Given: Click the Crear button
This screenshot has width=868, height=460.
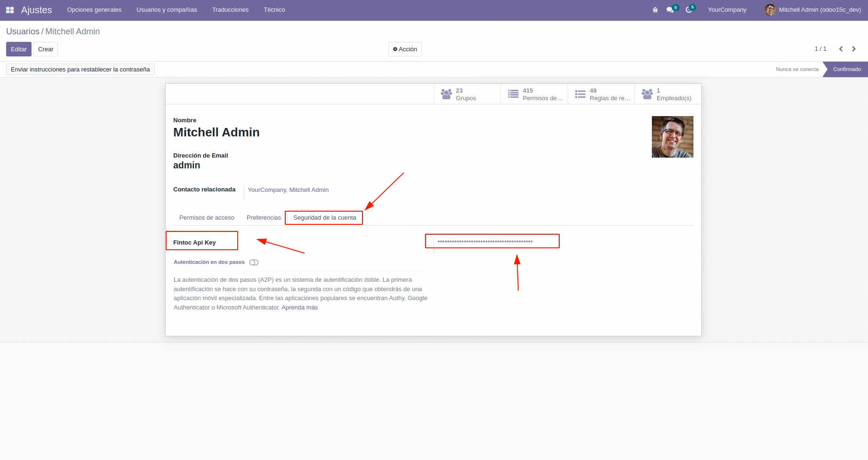Looking at the screenshot, I should click(x=46, y=49).
